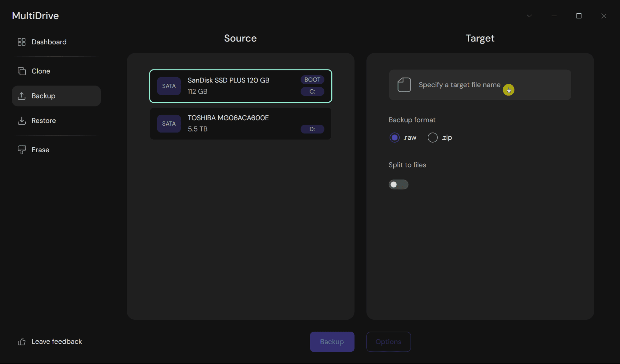Click the C: partition label on SanDisk SSD
This screenshot has height=364, width=620.
pos(312,91)
